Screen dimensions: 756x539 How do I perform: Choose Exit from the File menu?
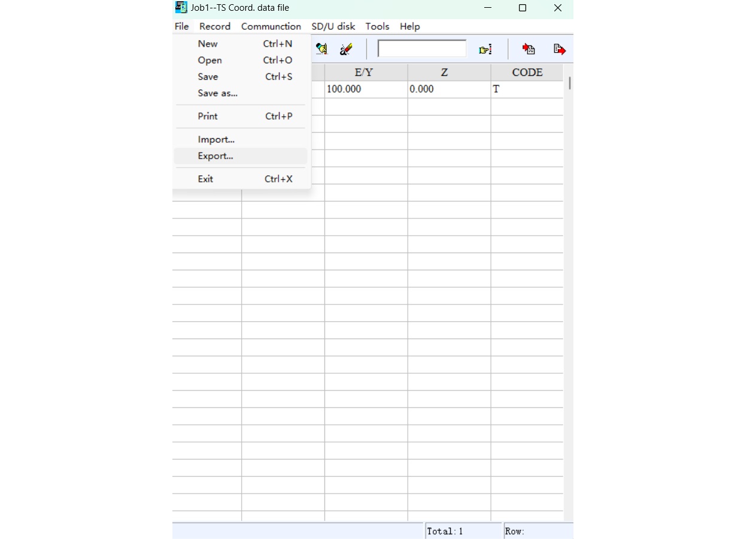(205, 179)
